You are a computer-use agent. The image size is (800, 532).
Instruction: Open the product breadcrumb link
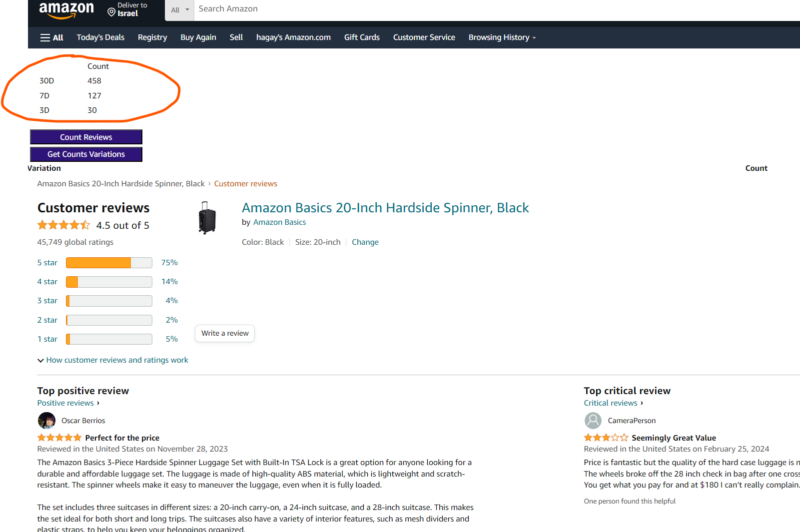pos(121,184)
